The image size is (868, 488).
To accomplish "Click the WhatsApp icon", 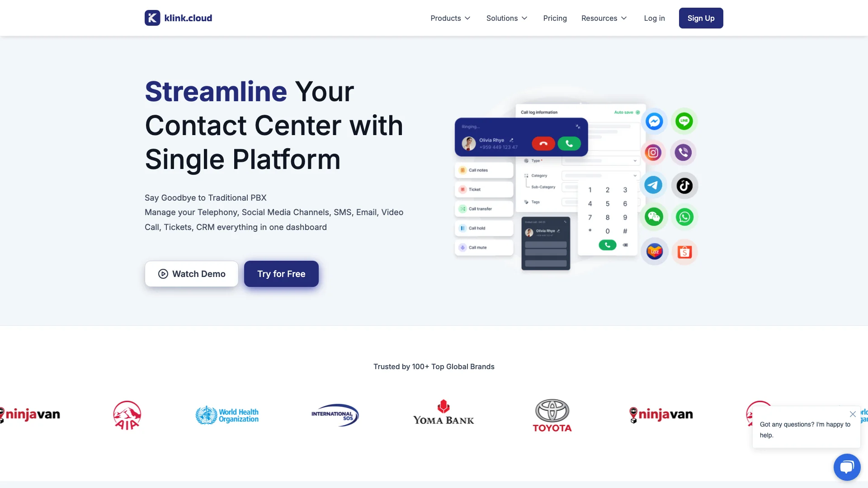I will [684, 217].
